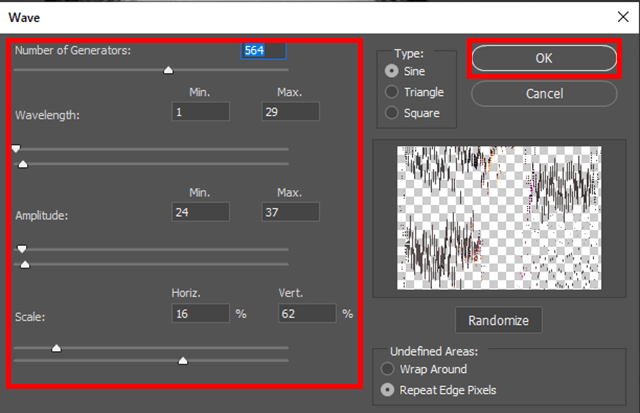Image resolution: width=640 pixels, height=413 pixels.
Task: Click the 'Wavelength:' label
Action: point(47,115)
